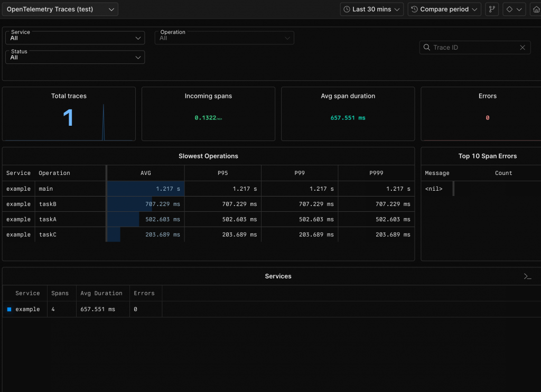Open the Service filter dropdown
Screen dimensions: 541x392
pos(75,38)
